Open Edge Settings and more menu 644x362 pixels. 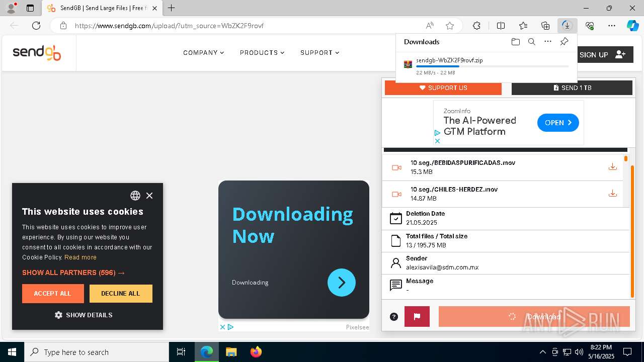pyautogui.click(x=612, y=26)
